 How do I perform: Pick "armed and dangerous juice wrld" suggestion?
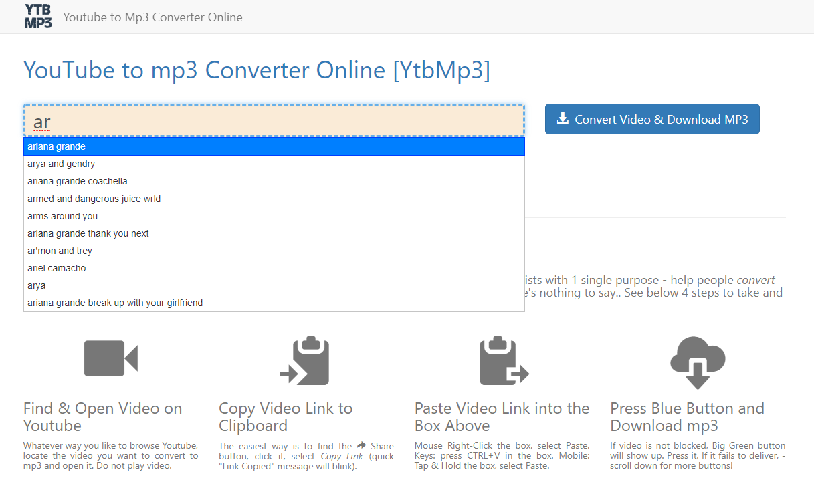tap(274, 199)
